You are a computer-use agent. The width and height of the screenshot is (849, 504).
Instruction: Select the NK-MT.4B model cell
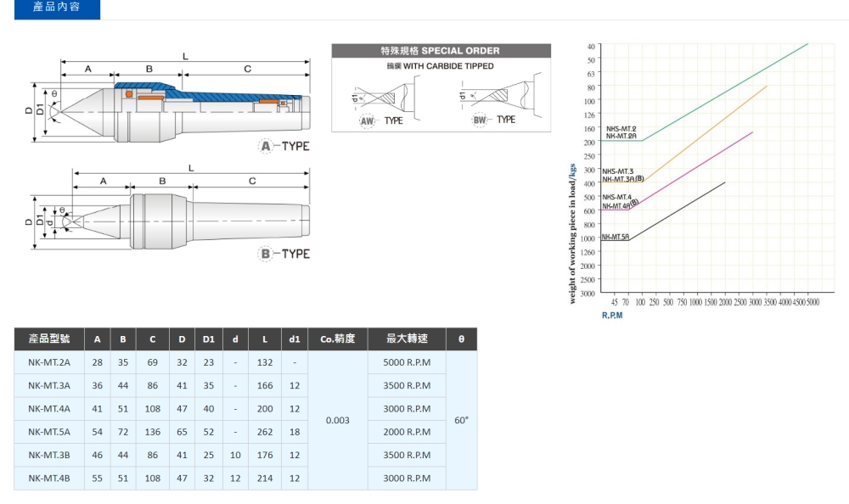coord(49,478)
